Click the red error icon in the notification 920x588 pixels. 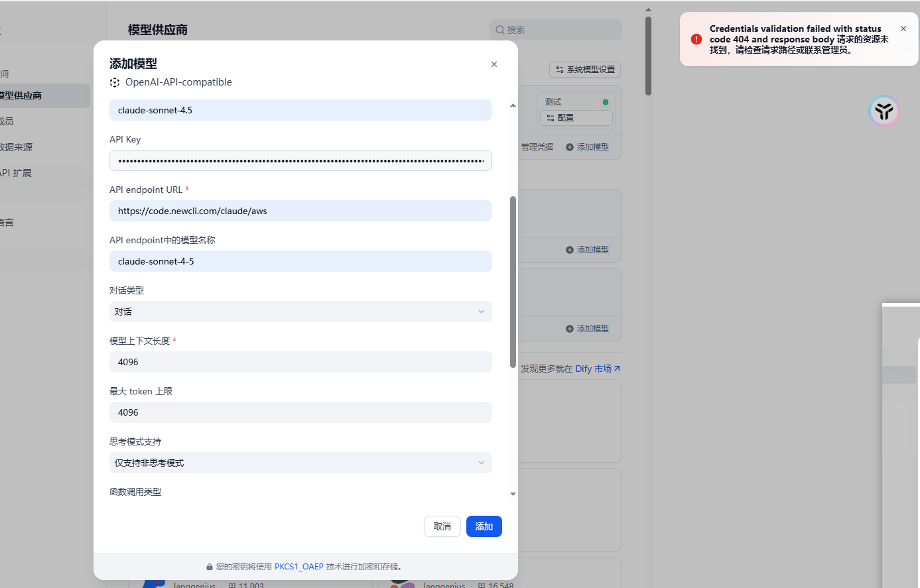pyautogui.click(x=696, y=39)
